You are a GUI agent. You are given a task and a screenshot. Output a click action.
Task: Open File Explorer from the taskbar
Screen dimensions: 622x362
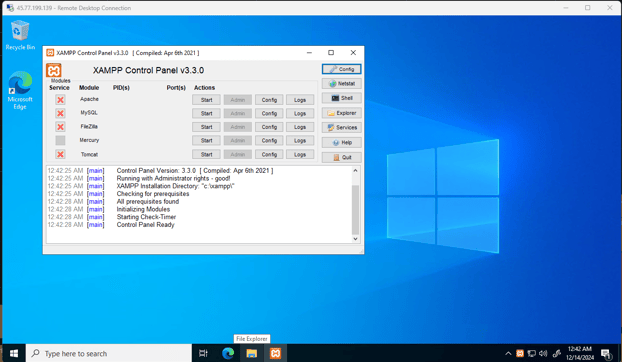[x=251, y=353]
